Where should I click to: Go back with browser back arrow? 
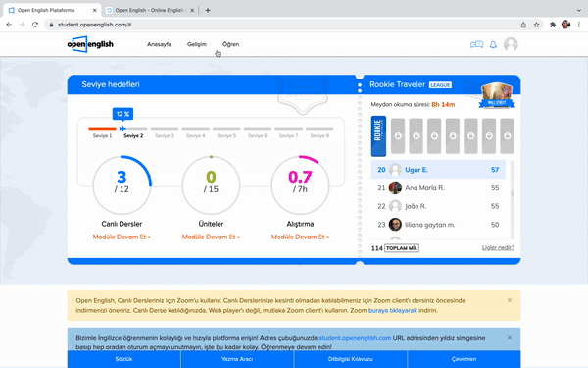(9, 25)
